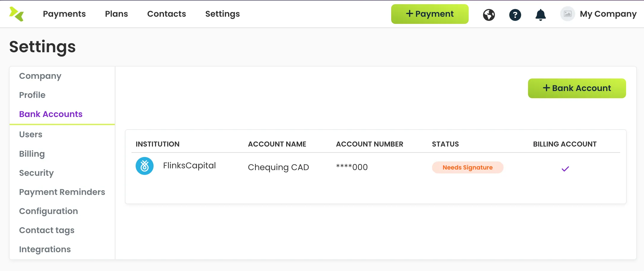
Task: Click the FlinksCapital institution logo icon
Action: [x=145, y=166]
